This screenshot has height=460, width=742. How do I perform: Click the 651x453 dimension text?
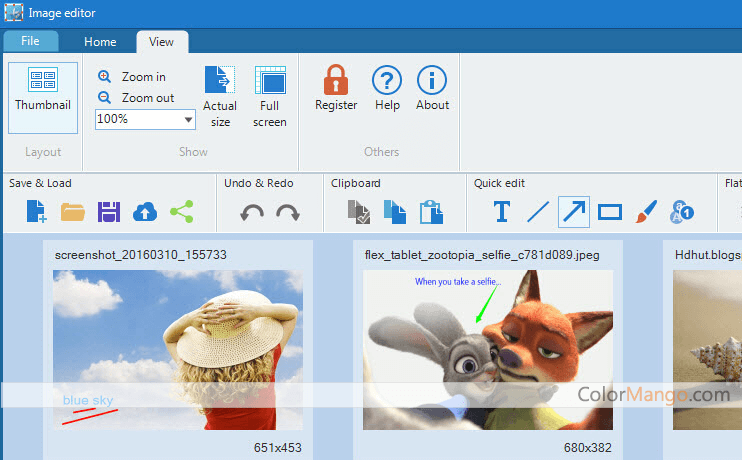click(278, 447)
